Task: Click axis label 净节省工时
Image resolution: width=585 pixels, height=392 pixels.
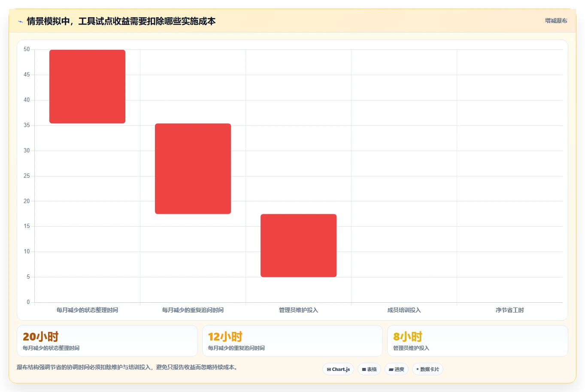Action: (x=509, y=310)
